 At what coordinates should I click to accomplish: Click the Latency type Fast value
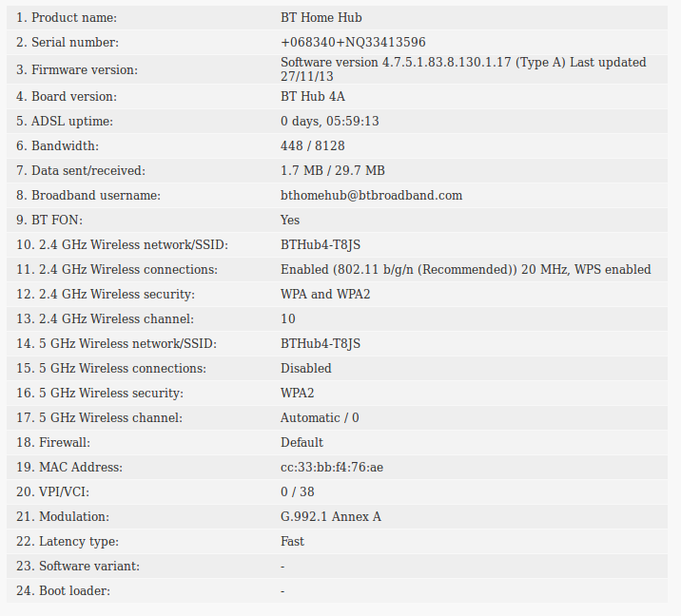[x=292, y=542]
